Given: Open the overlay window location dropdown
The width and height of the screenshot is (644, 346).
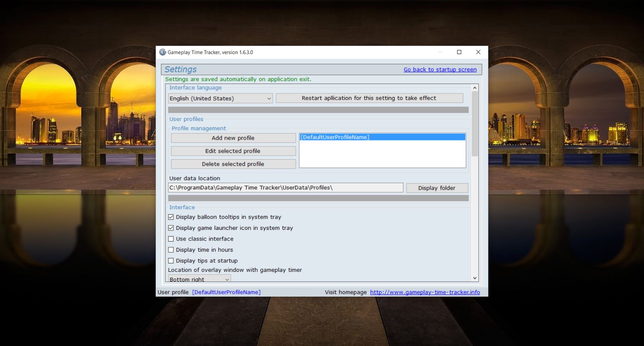Looking at the screenshot, I should click(199, 279).
